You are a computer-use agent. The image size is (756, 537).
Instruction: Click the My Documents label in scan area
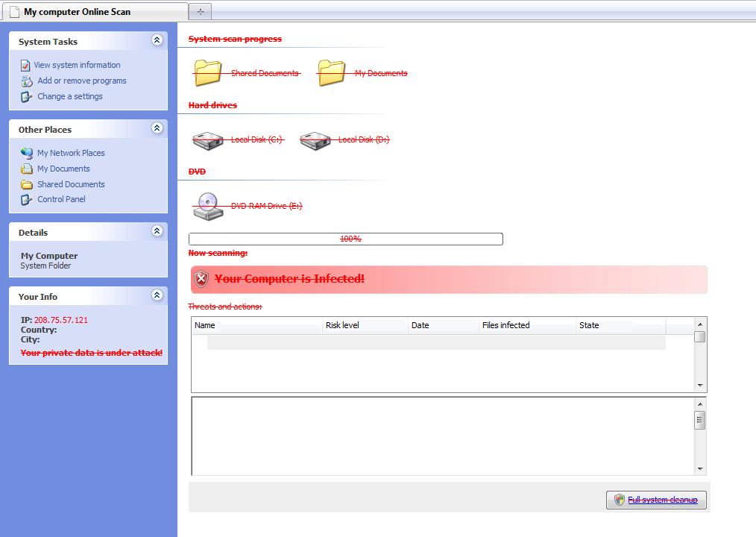381,73
